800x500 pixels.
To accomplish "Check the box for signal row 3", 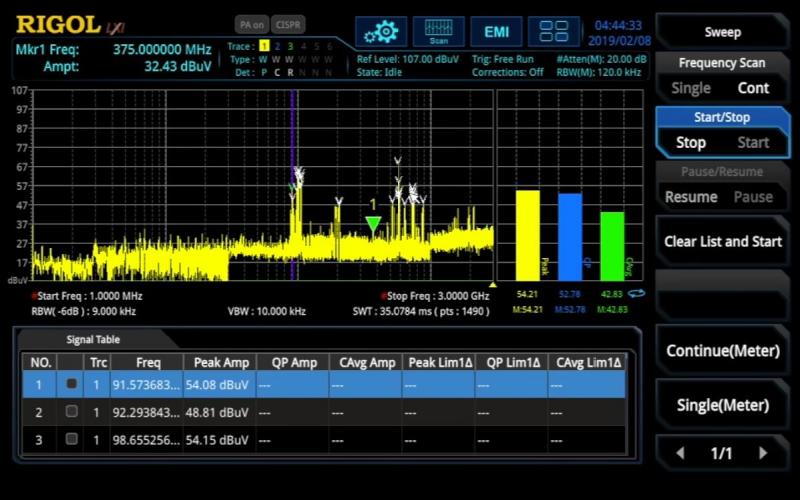I will (71, 439).
